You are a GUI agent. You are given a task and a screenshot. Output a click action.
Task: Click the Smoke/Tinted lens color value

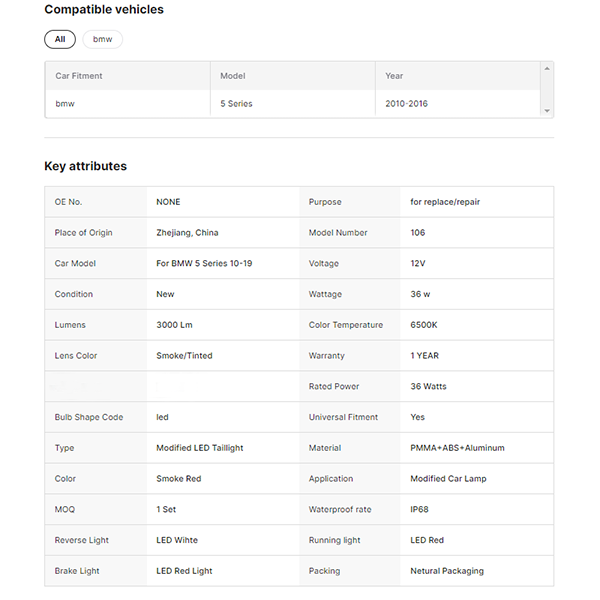pos(184,356)
